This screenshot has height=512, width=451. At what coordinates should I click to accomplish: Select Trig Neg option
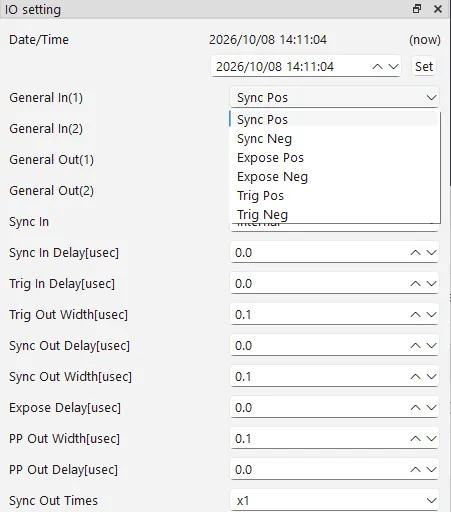click(334, 214)
